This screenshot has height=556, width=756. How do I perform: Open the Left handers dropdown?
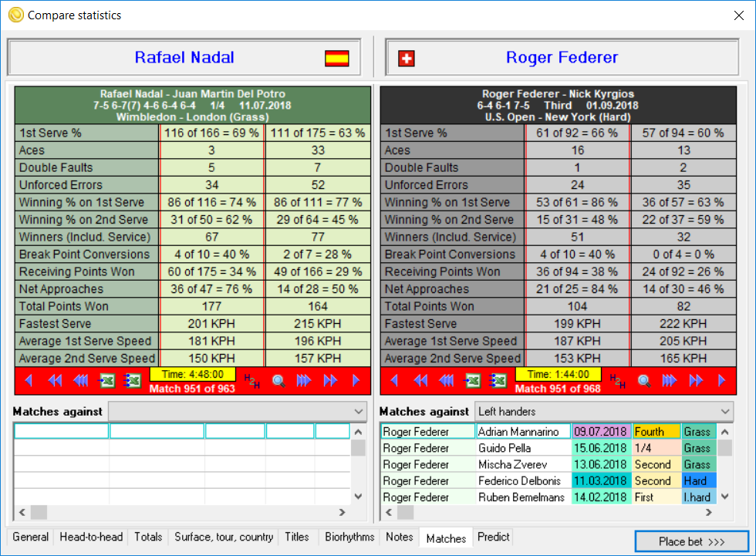pyautogui.click(x=604, y=412)
